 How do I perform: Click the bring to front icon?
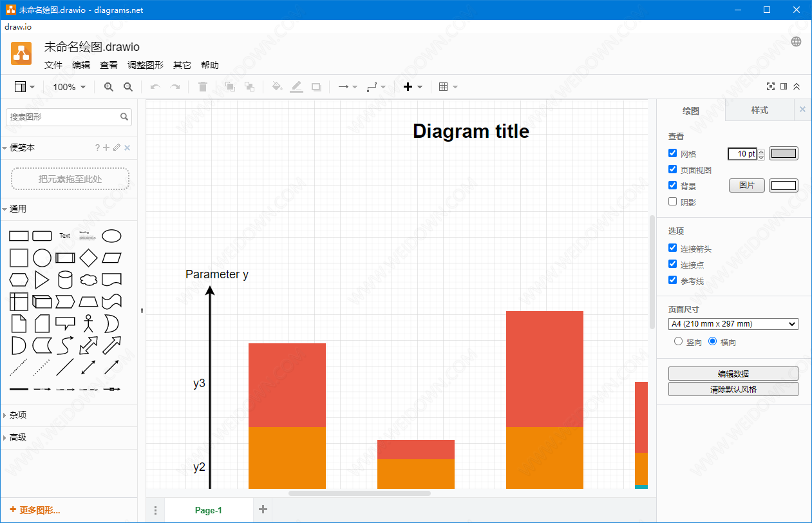coord(230,87)
